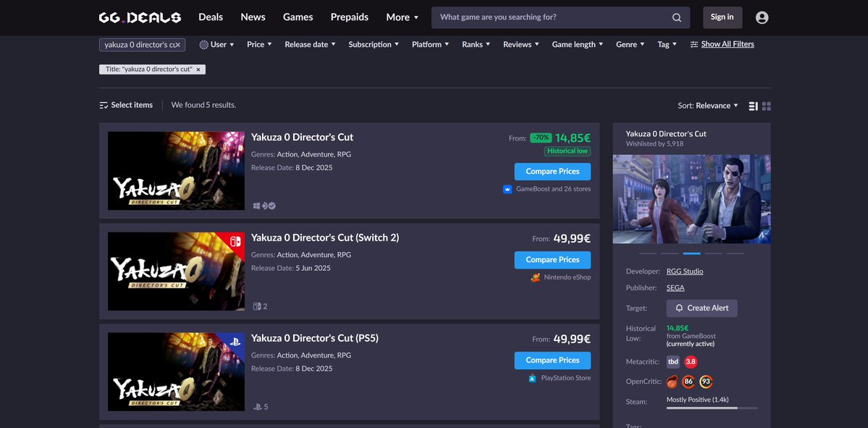Switch to list view layout icon
Viewport: 868px width, 428px height.
point(753,106)
